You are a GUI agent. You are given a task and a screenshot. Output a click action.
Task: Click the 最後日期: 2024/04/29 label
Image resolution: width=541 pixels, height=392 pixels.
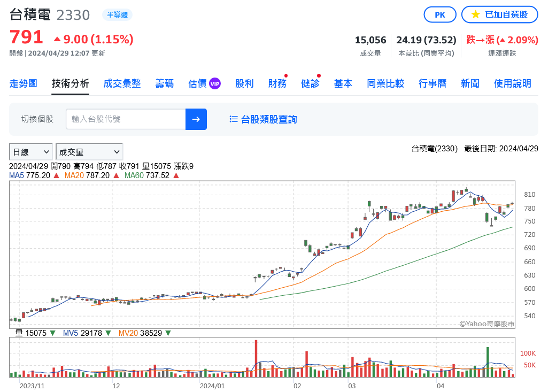pos(501,149)
